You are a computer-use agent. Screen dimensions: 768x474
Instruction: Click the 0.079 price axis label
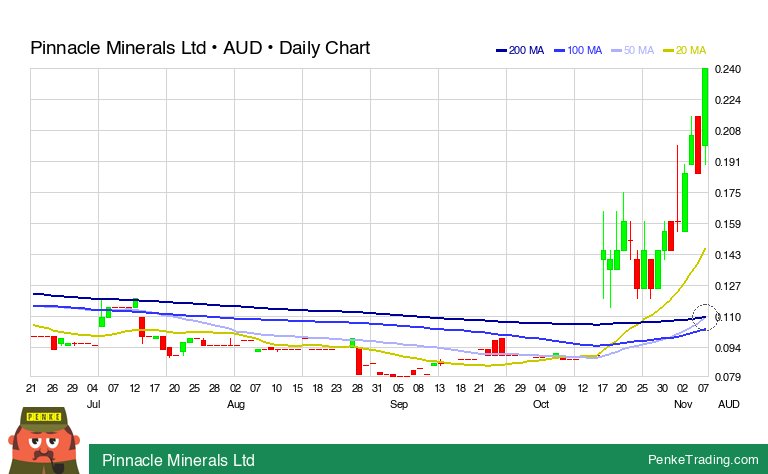(x=728, y=377)
